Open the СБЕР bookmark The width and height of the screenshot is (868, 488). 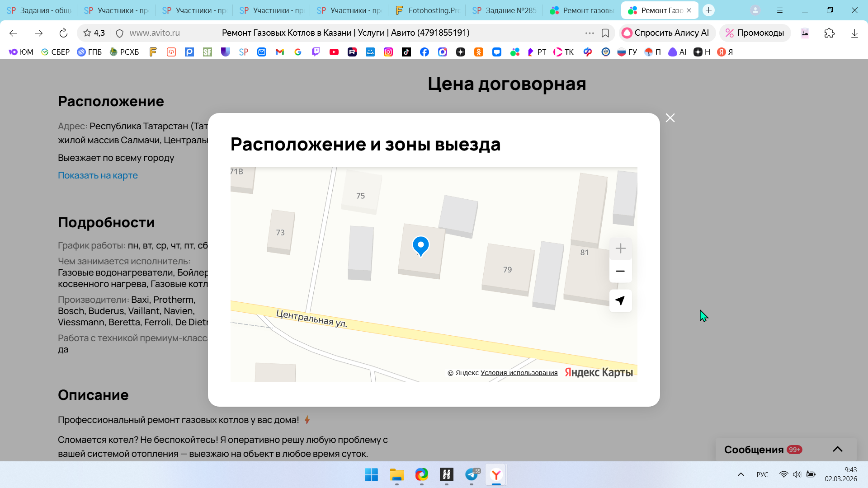[55, 52]
